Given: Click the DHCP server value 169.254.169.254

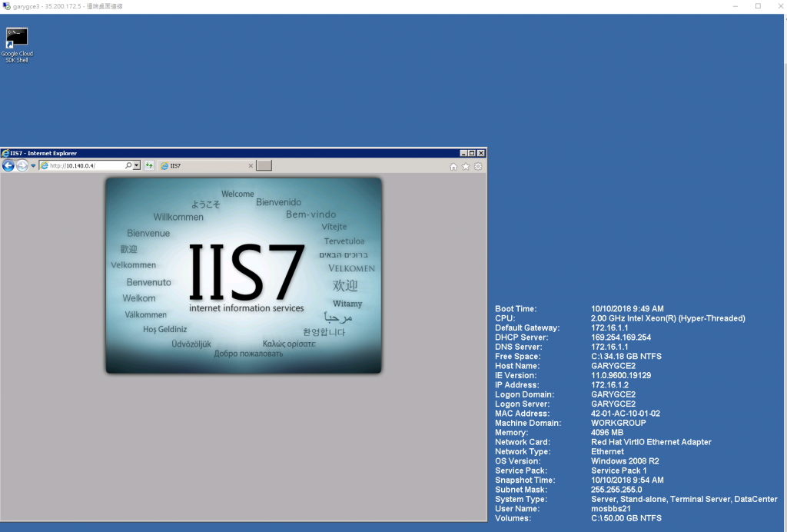Looking at the screenshot, I should [x=621, y=337].
